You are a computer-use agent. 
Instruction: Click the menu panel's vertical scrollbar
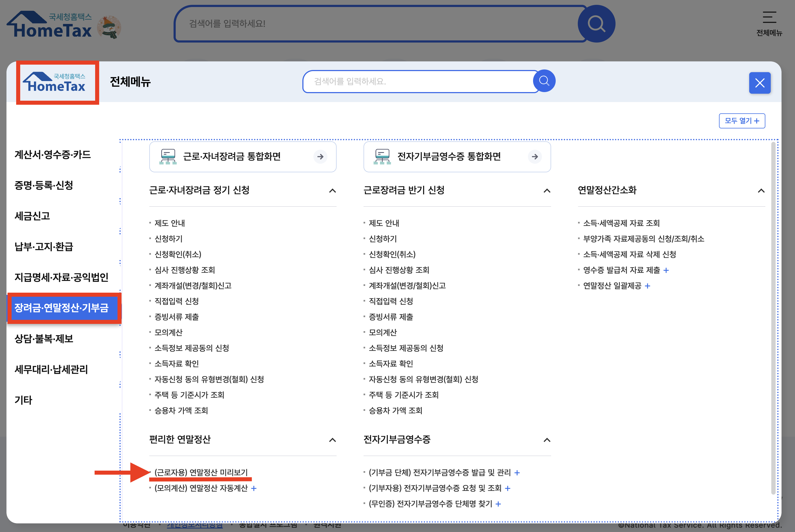tap(773, 319)
